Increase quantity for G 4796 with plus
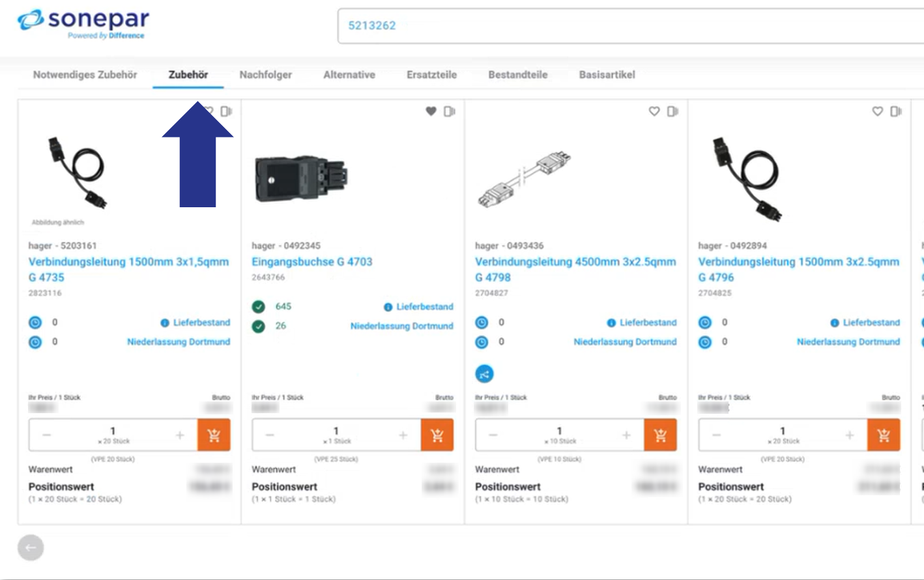924x580 pixels. pos(850,435)
